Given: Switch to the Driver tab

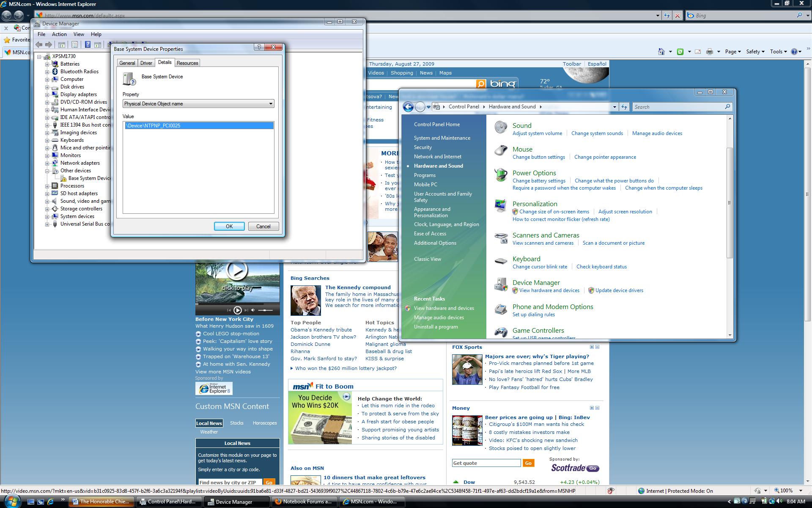Looking at the screenshot, I should [x=146, y=63].
